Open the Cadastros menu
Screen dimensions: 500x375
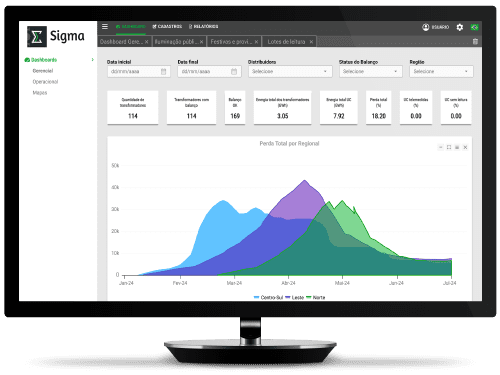coord(167,26)
